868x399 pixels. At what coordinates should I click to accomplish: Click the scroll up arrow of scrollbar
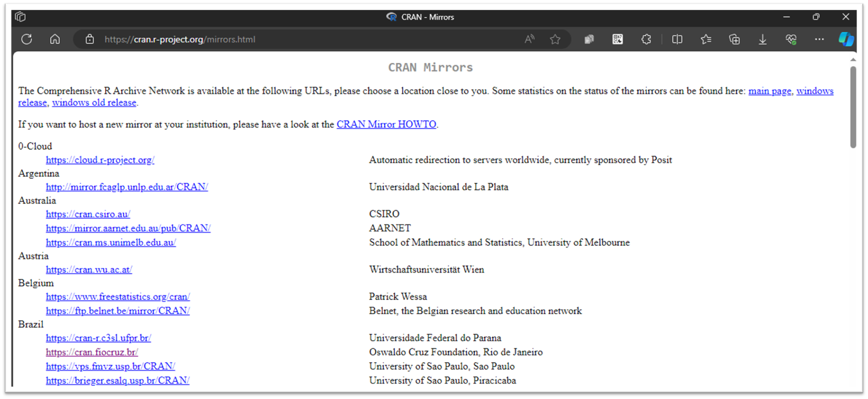point(853,59)
